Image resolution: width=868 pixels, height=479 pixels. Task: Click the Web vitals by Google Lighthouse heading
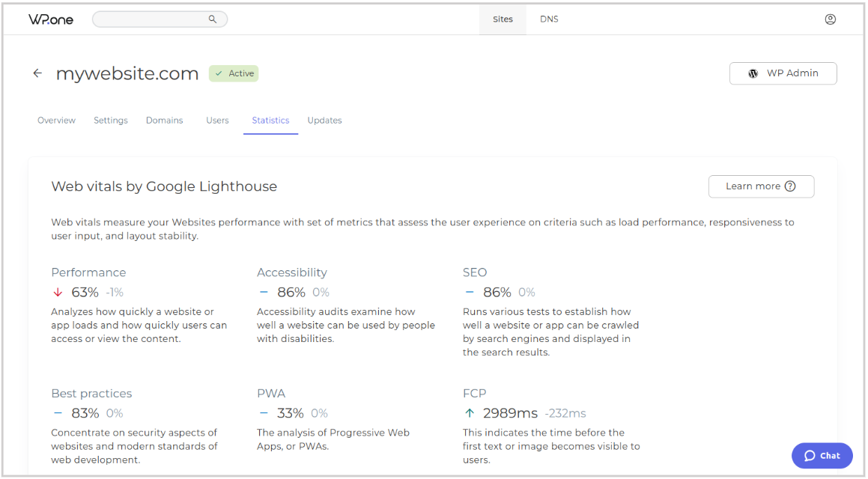point(164,186)
